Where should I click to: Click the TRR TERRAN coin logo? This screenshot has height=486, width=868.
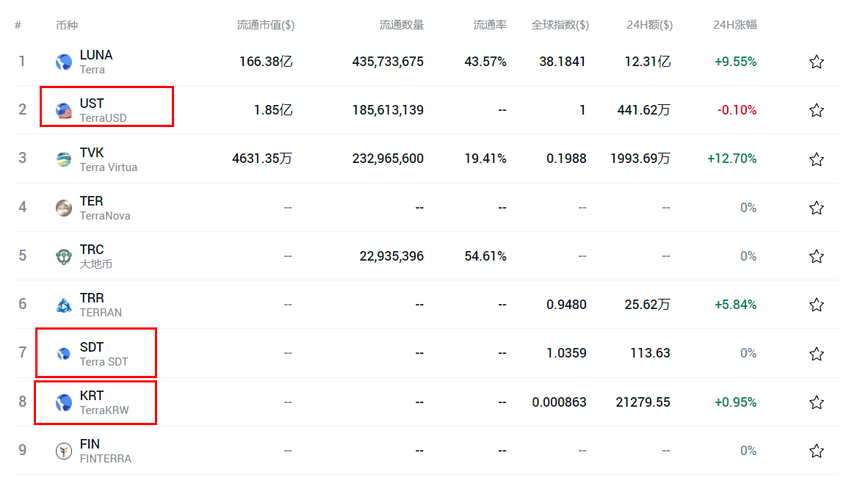[64, 305]
